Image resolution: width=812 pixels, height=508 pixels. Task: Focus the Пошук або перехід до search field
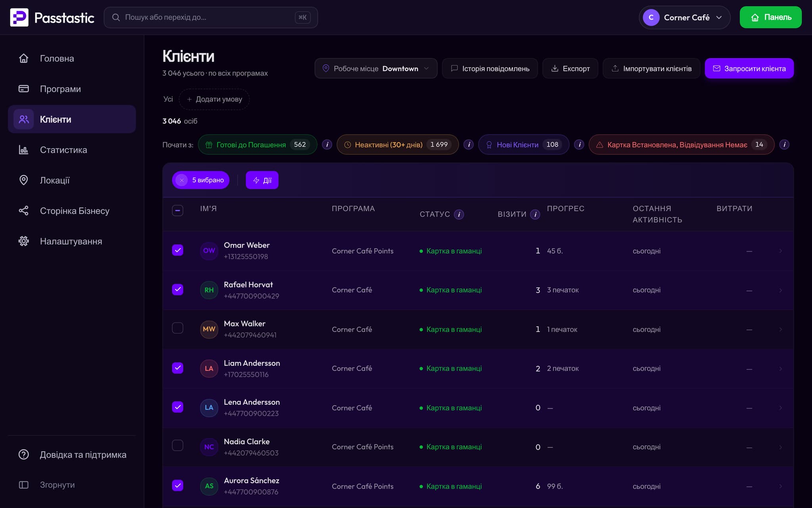(x=211, y=17)
